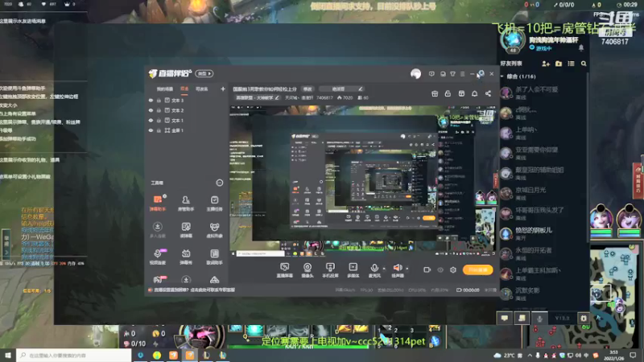Open the 弹幕秀 danmaku show tool
Viewport: 644px width, 362px height.
[x=186, y=257]
